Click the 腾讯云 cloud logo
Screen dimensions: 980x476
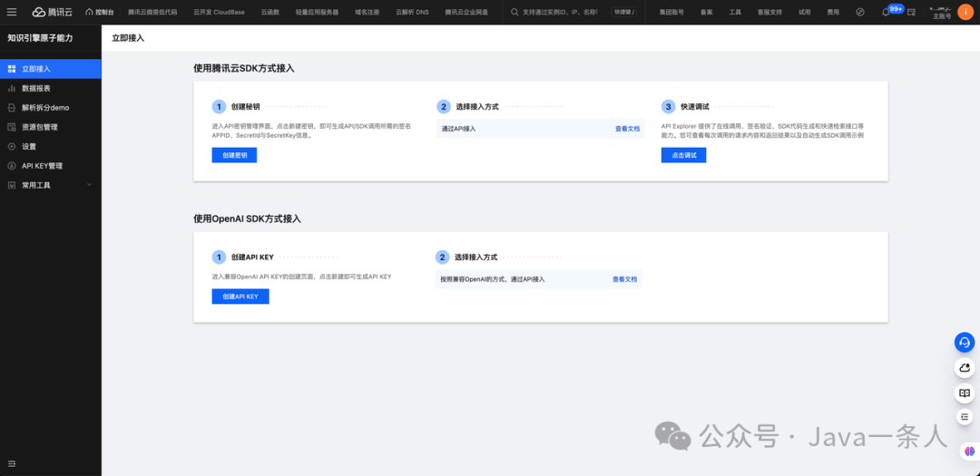point(53,12)
